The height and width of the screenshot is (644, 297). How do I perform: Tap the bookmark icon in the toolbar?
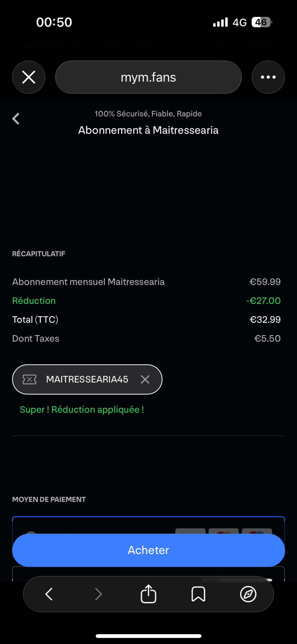pos(198,594)
